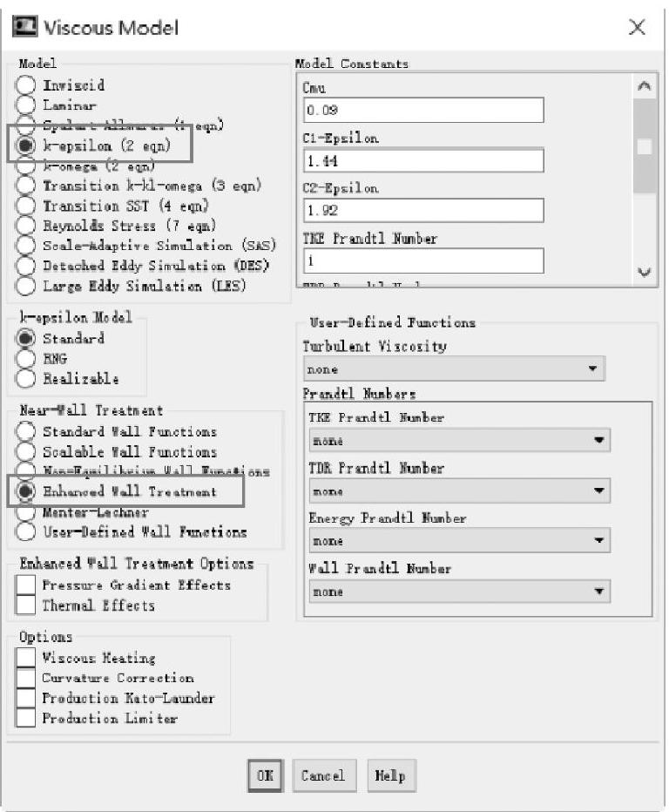
Task: Select the Laminar model option
Action: click(x=25, y=105)
